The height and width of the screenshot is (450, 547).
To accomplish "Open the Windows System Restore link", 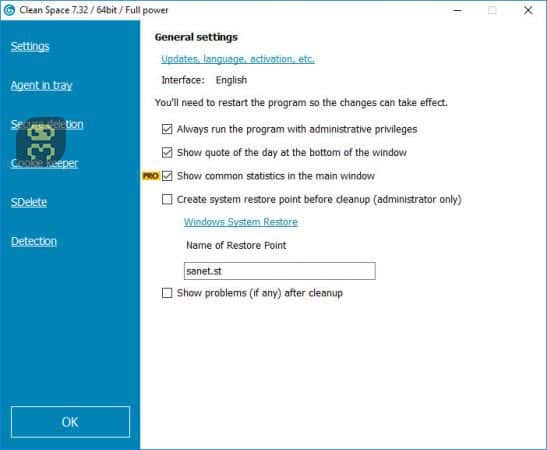I will point(241,222).
